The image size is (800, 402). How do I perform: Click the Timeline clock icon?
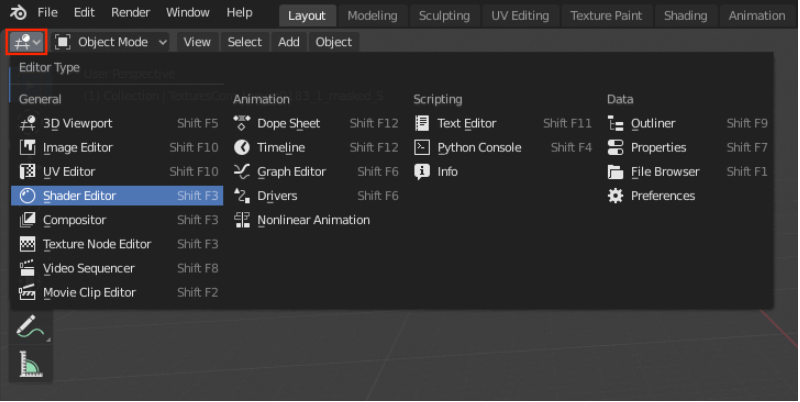(242, 147)
